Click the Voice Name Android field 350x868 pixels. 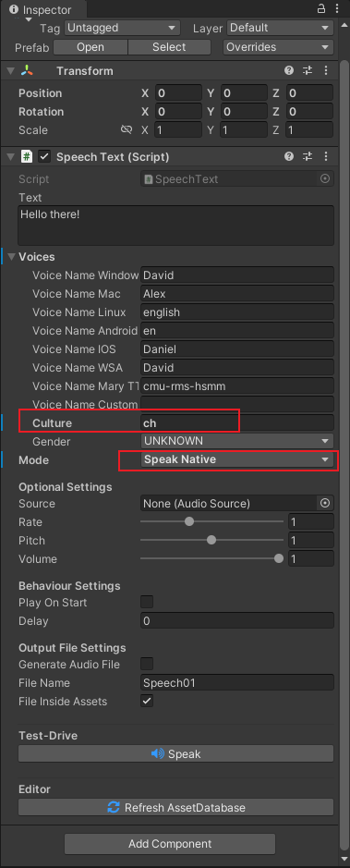[x=237, y=331]
